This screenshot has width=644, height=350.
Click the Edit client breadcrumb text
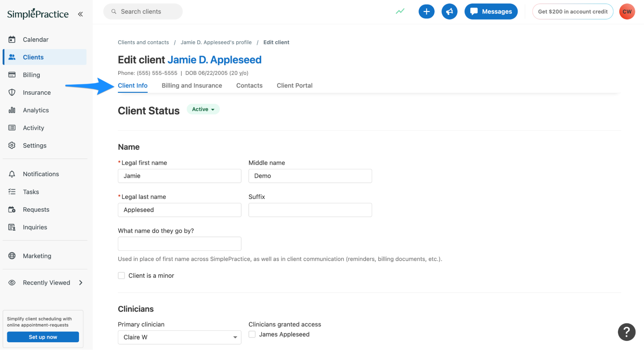276,42
